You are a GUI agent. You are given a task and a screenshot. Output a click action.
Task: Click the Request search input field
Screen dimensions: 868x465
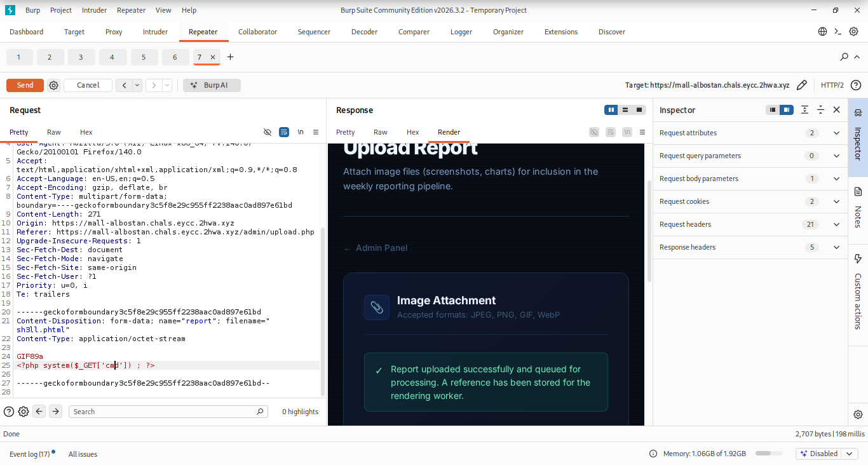(x=168, y=412)
